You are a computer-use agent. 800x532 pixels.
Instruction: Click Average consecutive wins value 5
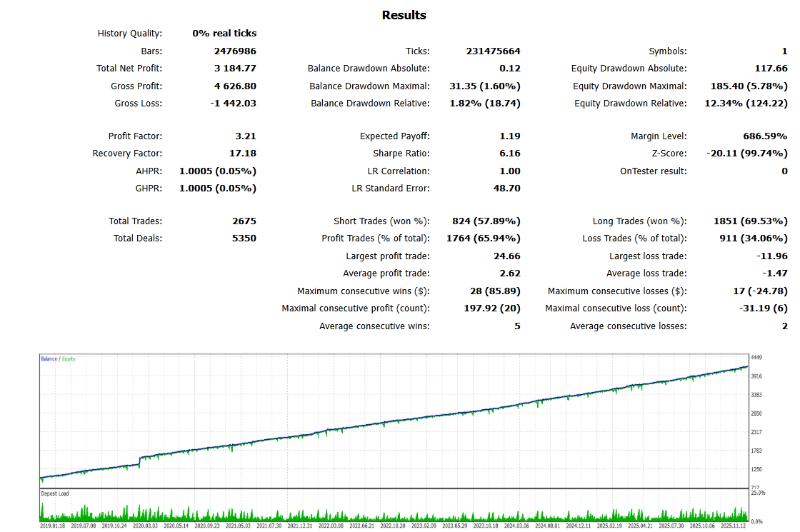click(x=517, y=326)
